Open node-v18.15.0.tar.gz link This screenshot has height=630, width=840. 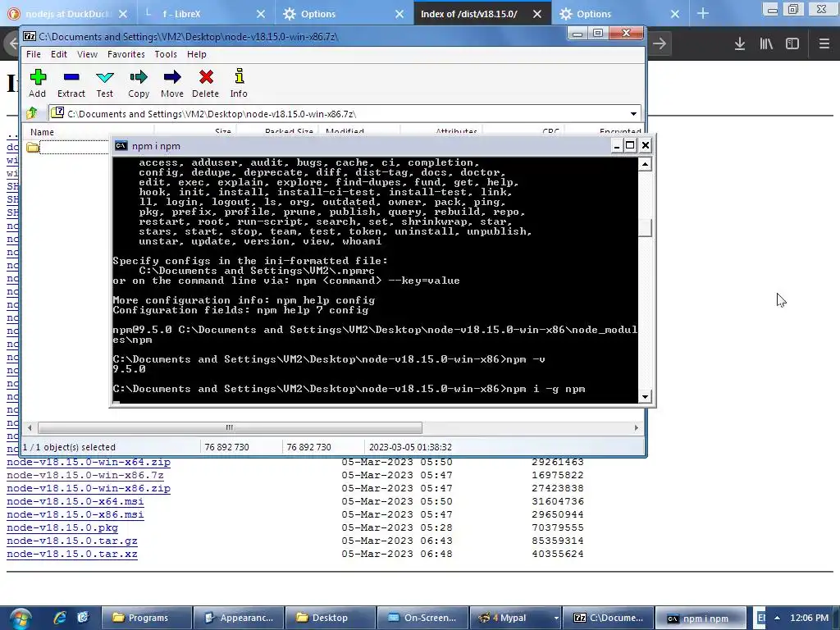pos(72,541)
